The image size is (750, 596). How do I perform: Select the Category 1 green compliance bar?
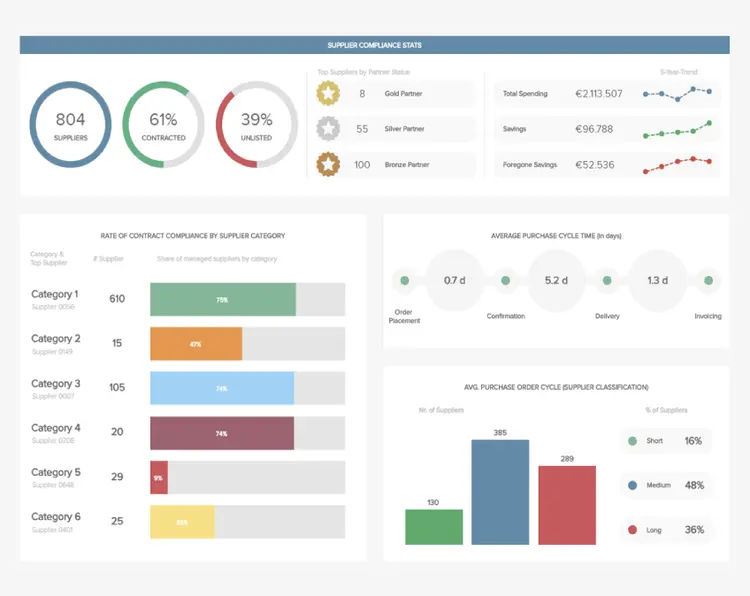(x=223, y=299)
